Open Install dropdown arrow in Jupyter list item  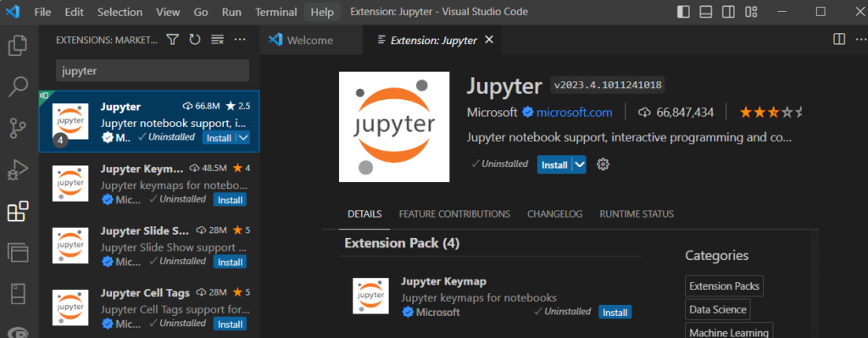click(x=243, y=138)
